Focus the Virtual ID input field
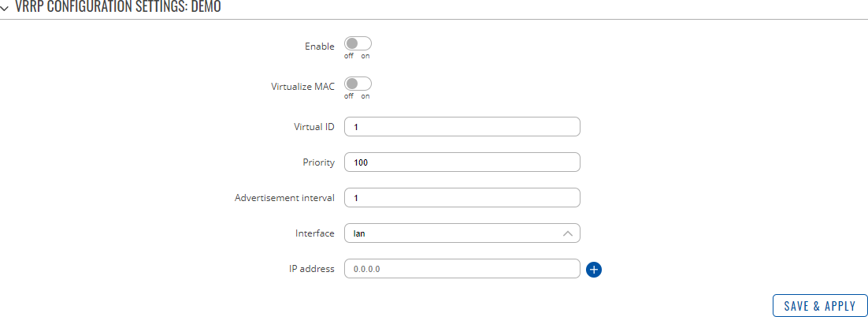 click(462, 127)
